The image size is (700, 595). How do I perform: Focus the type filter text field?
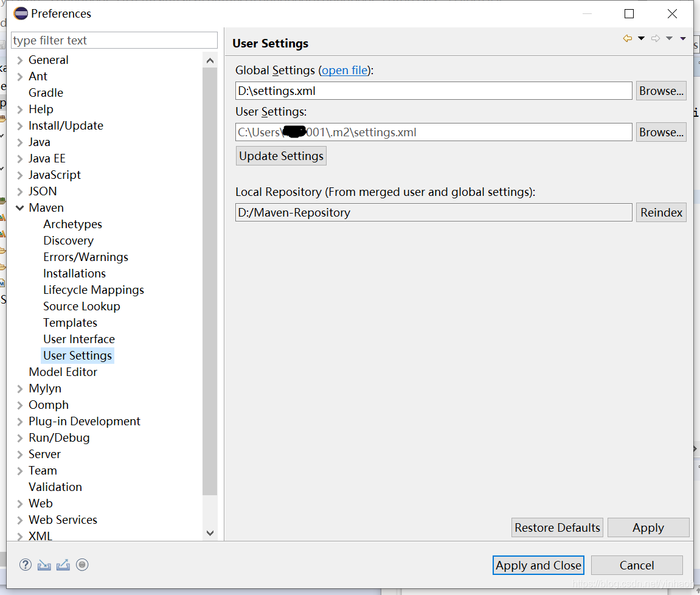click(114, 40)
